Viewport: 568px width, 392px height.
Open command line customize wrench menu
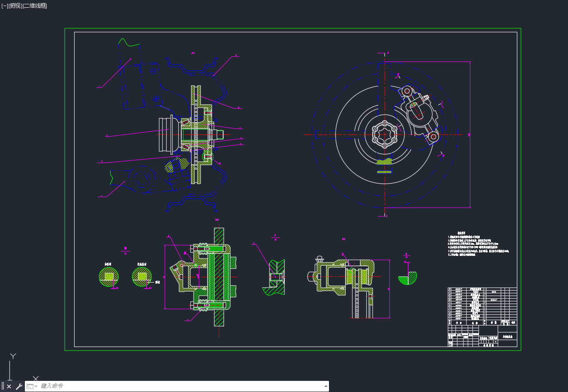pyautogui.click(x=19, y=386)
